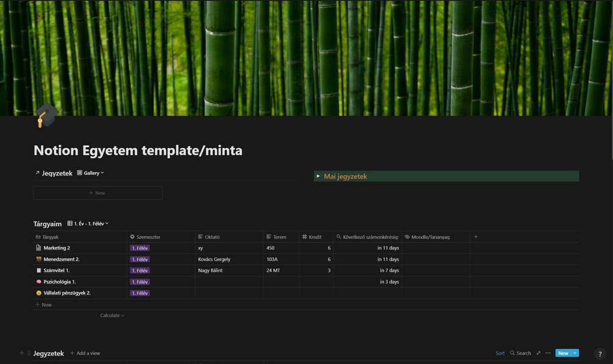Viewport: 613px width, 364px height.
Task: Click the in 7 days cell
Action: [x=367, y=270]
